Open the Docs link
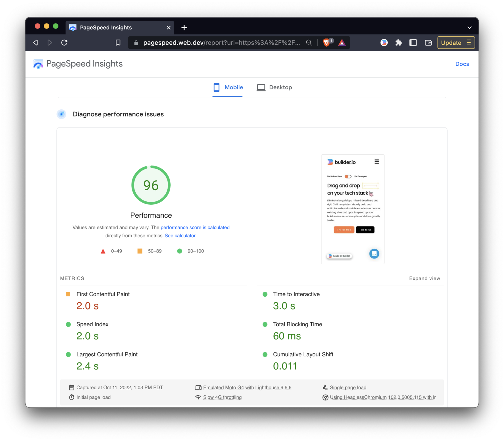Image resolution: width=504 pixels, height=441 pixels. tap(462, 64)
